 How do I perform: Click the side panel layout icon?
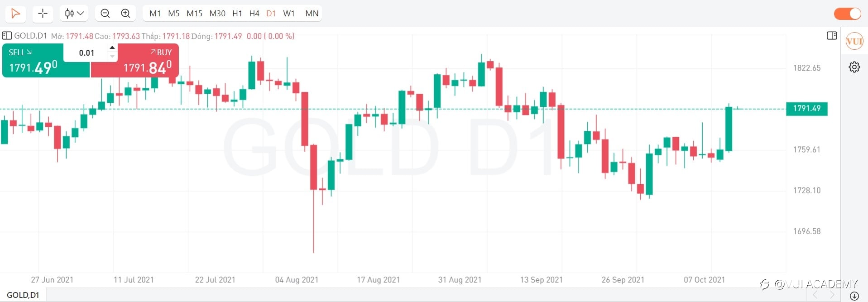[832, 36]
